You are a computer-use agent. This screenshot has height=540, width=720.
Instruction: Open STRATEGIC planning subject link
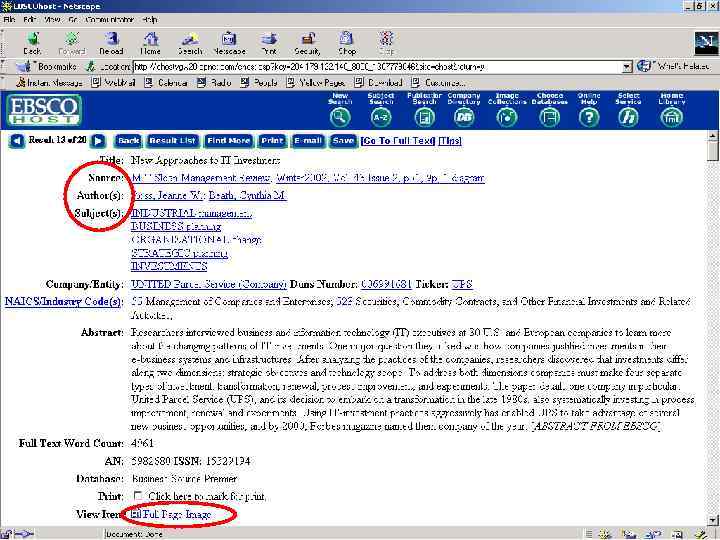pos(179,253)
